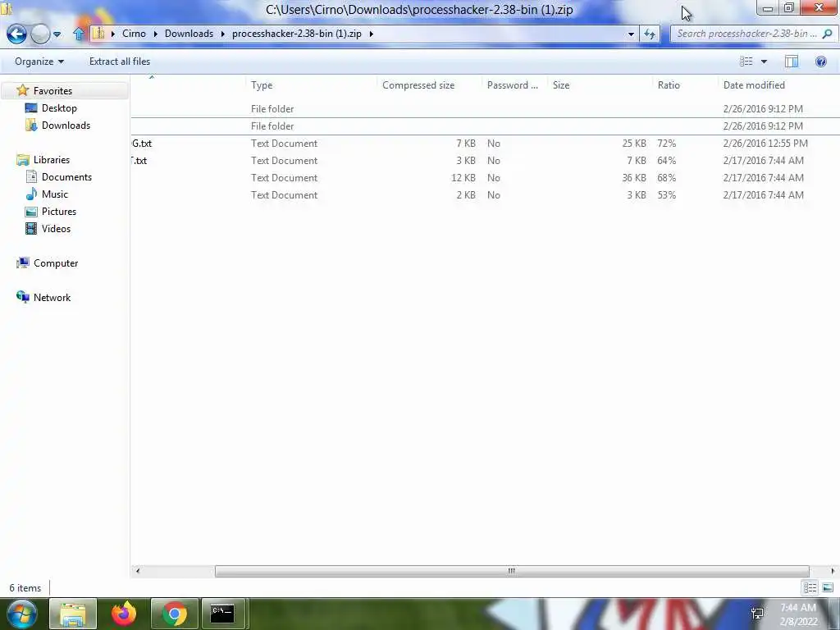840x630 pixels.
Task: Click the search processhacker input field
Action: pos(746,34)
